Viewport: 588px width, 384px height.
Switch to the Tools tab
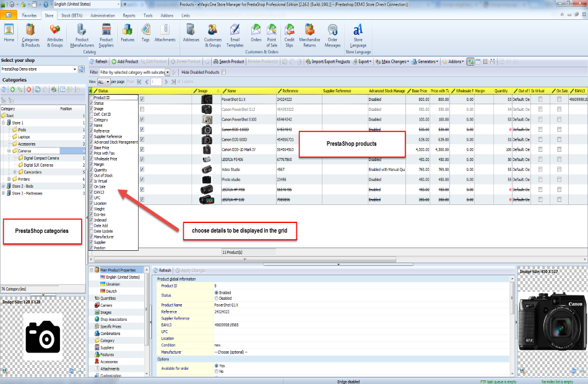click(x=148, y=15)
